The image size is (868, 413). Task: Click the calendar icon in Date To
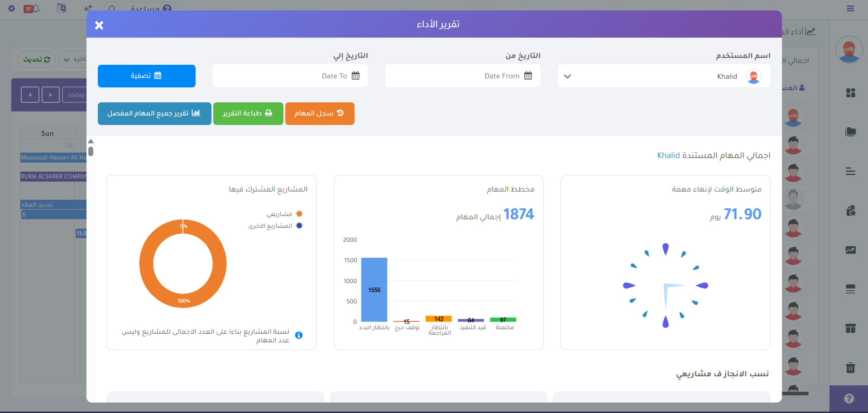click(x=355, y=76)
